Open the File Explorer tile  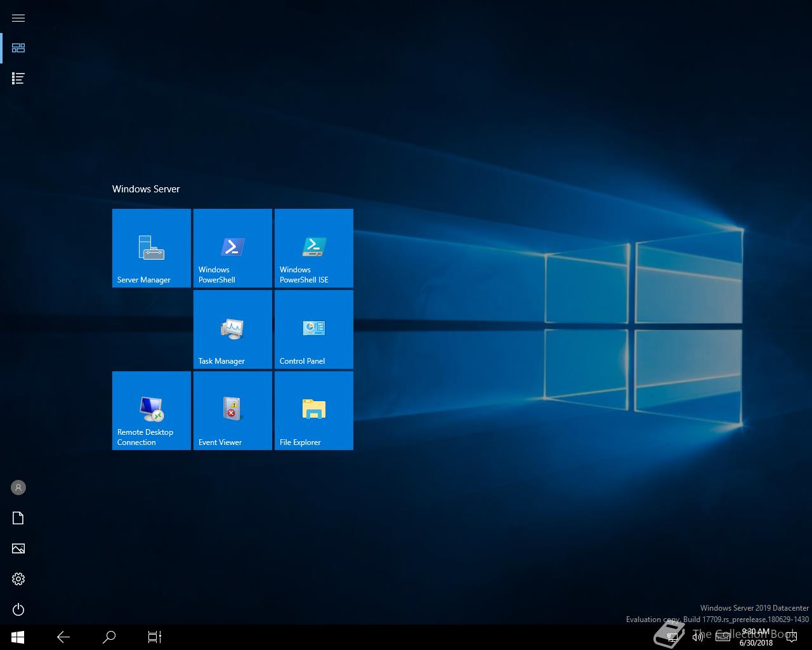[x=314, y=411]
